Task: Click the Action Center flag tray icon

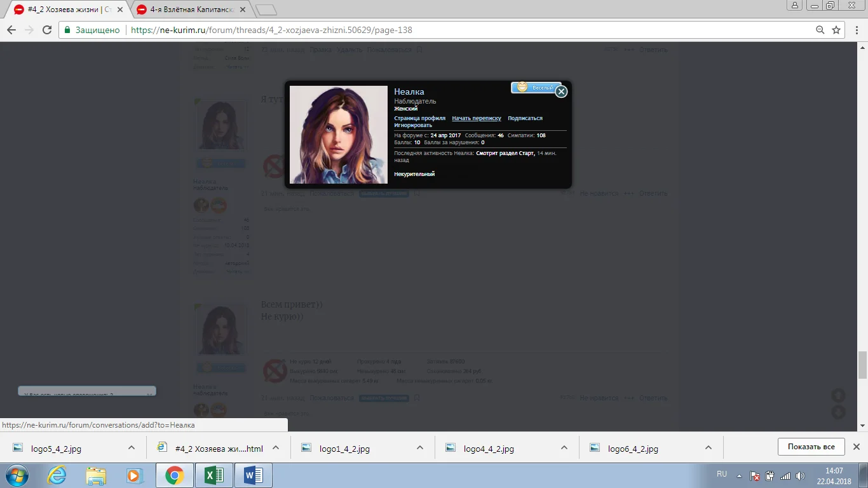Action: point(755,475)
